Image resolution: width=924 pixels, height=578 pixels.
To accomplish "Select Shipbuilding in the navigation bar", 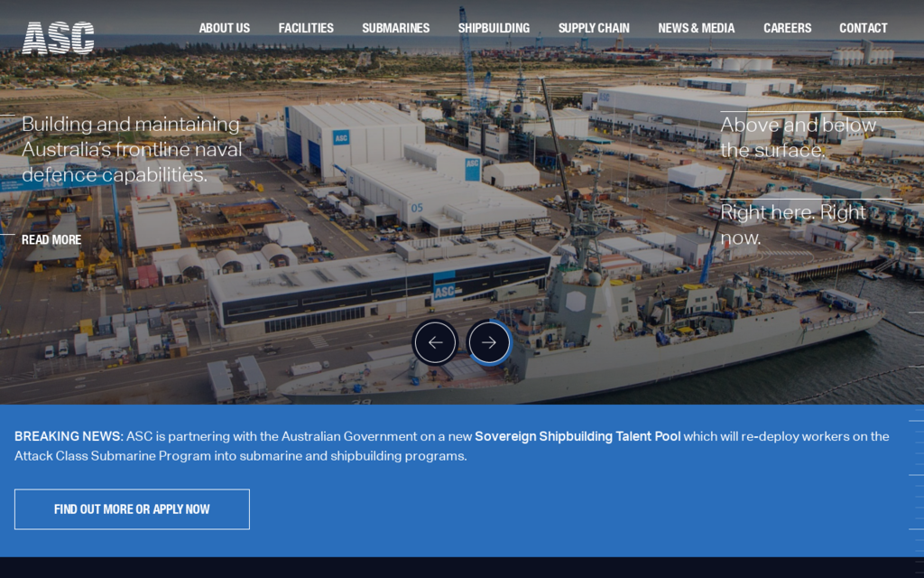I will (x=494, y=28).
